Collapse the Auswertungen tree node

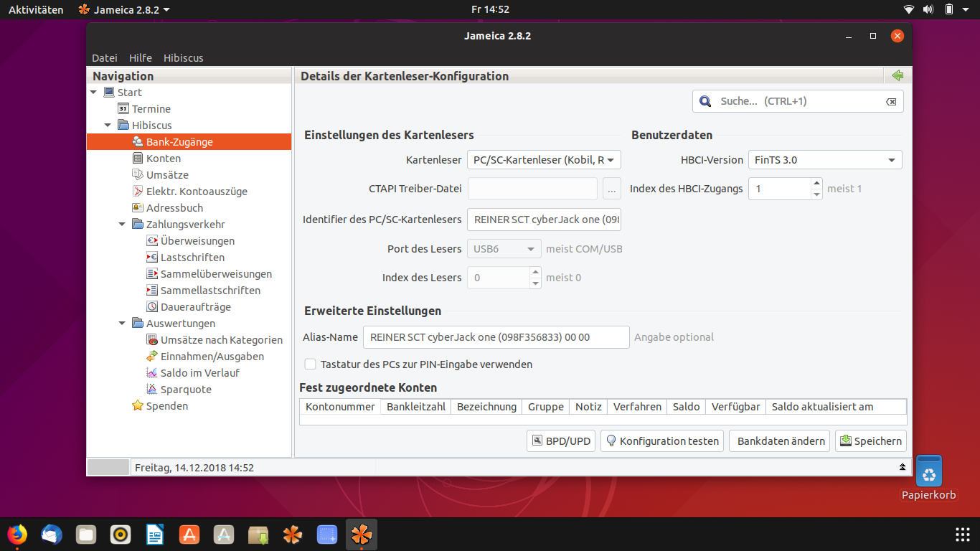pyautogui.click(x=122, y=324)
